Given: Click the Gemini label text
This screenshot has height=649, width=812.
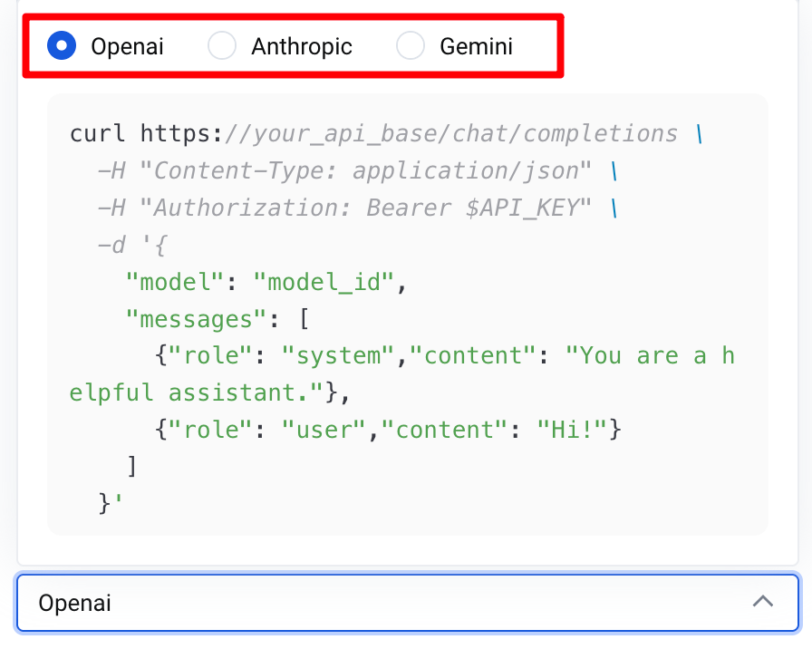Looking at the screenshot, I should (x=476, y=46).
